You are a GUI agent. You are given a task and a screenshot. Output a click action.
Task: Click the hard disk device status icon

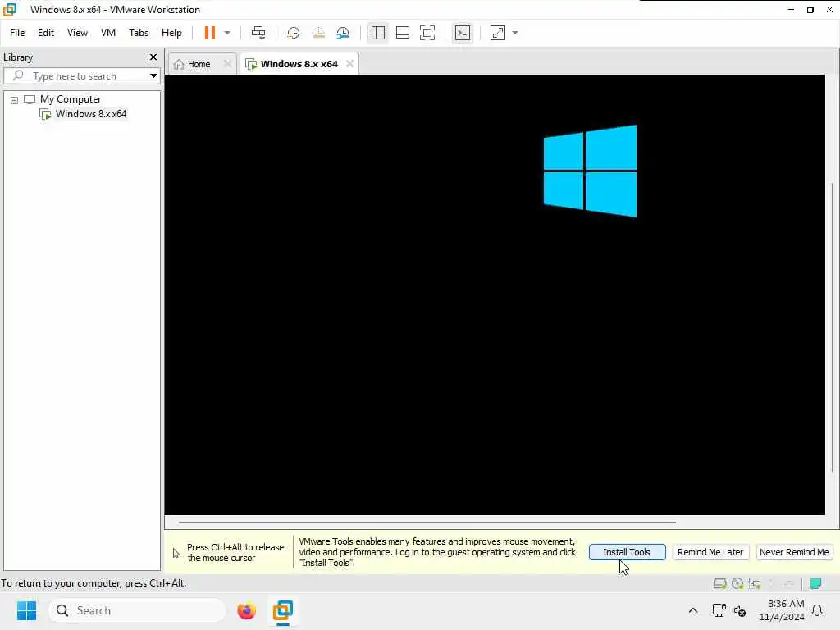(719, 583)
